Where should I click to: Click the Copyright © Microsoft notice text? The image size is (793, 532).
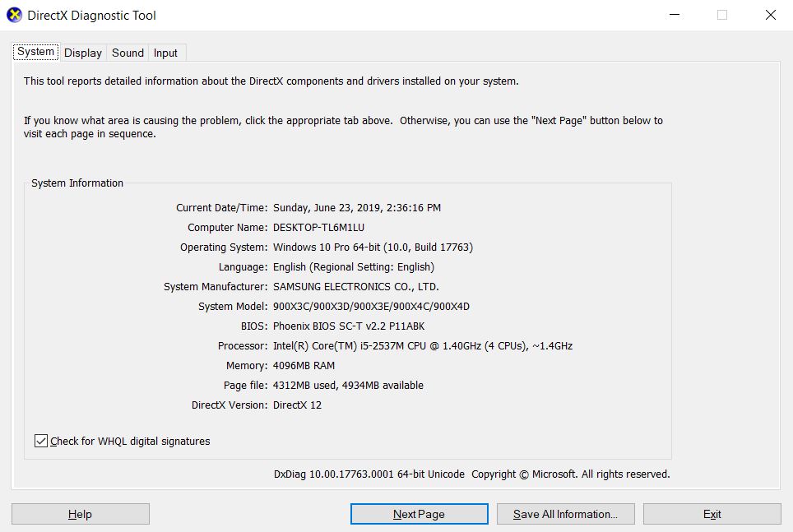coord(571,474)
